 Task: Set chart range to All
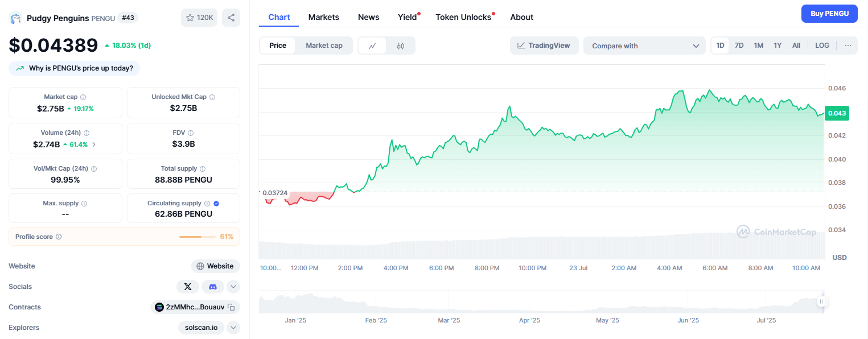coord(796,46)
